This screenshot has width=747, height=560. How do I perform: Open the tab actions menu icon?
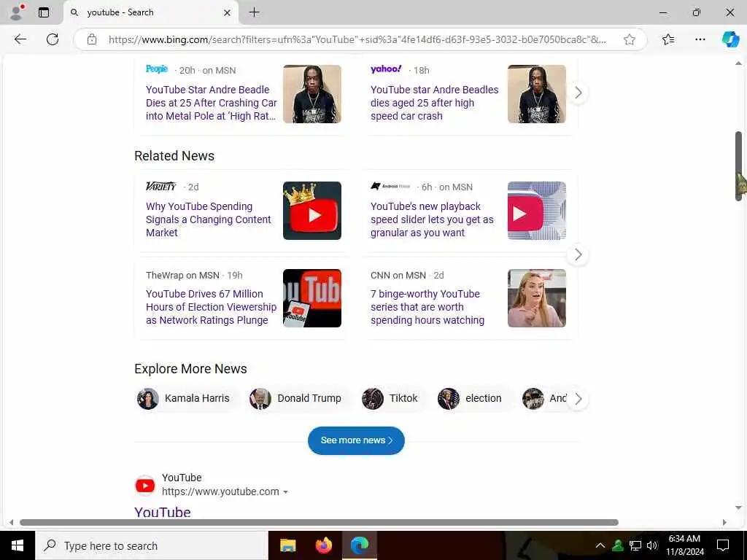[44, 12]
